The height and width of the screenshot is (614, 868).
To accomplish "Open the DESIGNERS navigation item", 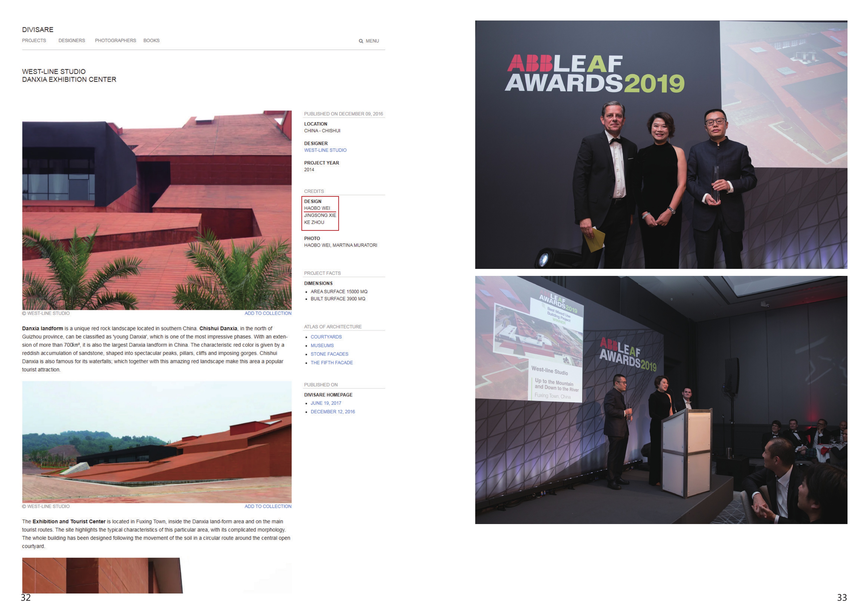I will coord(71,41).
